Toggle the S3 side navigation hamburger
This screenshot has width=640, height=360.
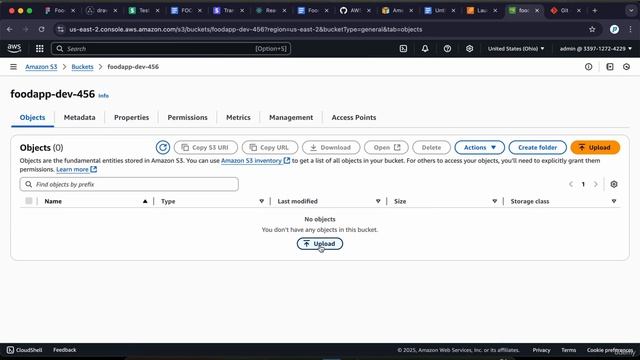click(13, 67)
